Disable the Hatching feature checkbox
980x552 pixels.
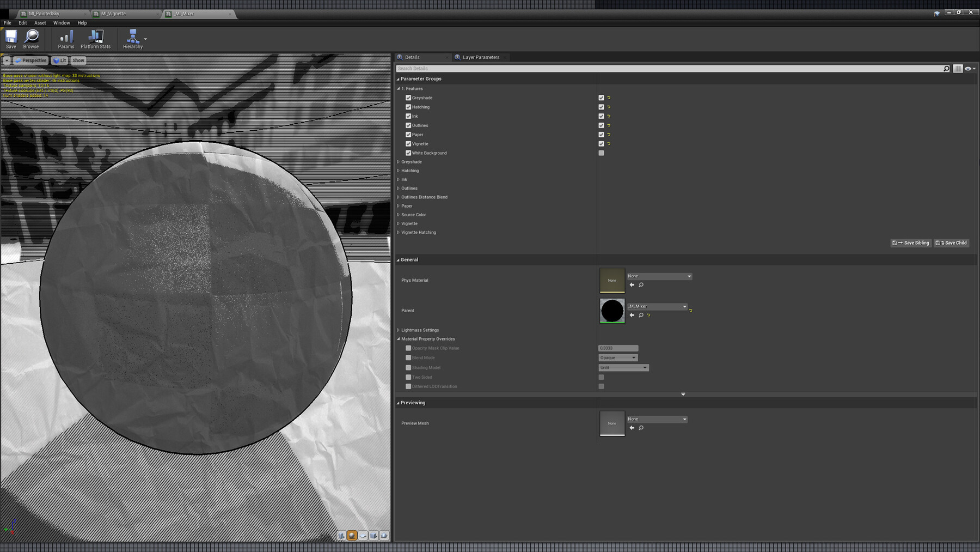tap(408, 107)
